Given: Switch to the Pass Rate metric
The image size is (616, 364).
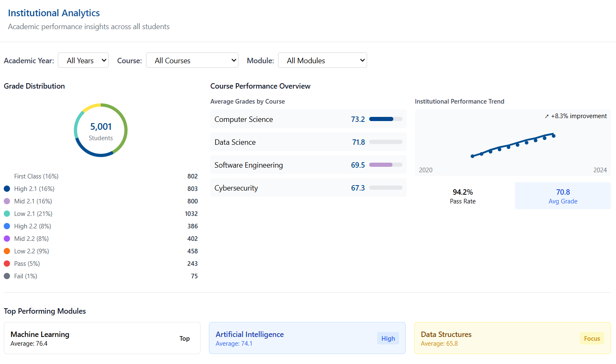Looking at the screenshot, I should pyautogui.click(x=462, y=196).
